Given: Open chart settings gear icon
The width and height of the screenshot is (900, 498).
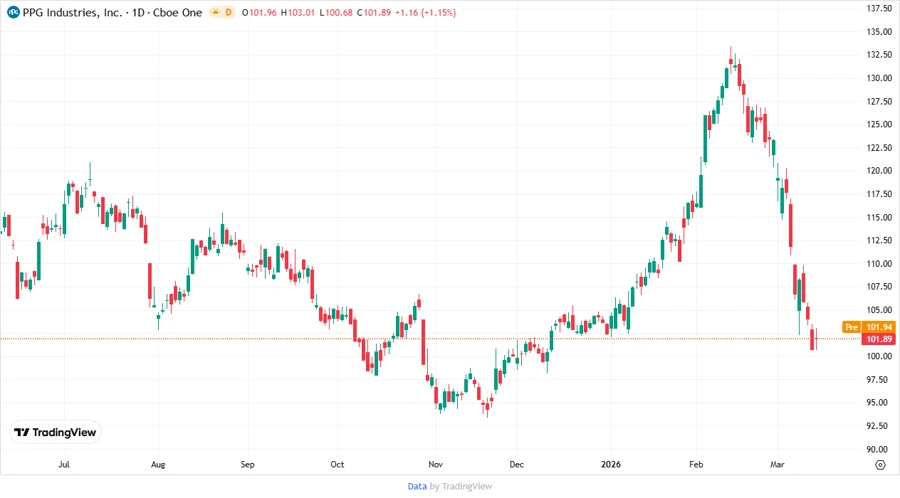Looking at the screenshot, I should [x=880, y=465].
